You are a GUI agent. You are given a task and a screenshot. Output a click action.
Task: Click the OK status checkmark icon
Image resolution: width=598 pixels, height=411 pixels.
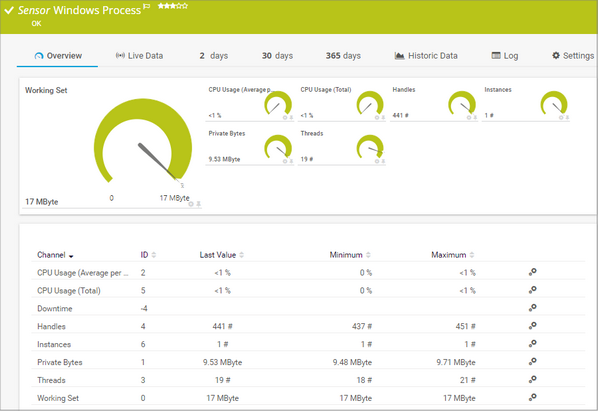[9, 10]
